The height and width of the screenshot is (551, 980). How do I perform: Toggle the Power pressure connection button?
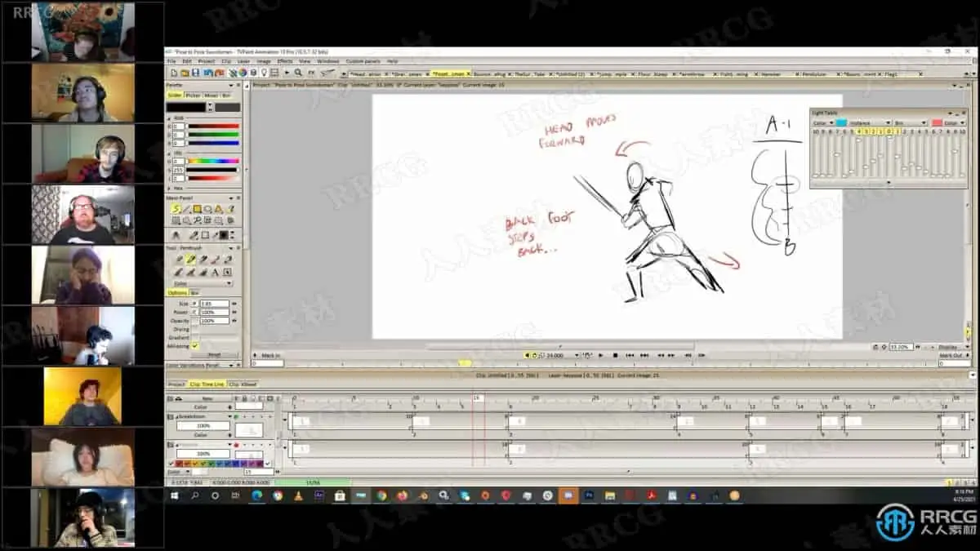194,312
